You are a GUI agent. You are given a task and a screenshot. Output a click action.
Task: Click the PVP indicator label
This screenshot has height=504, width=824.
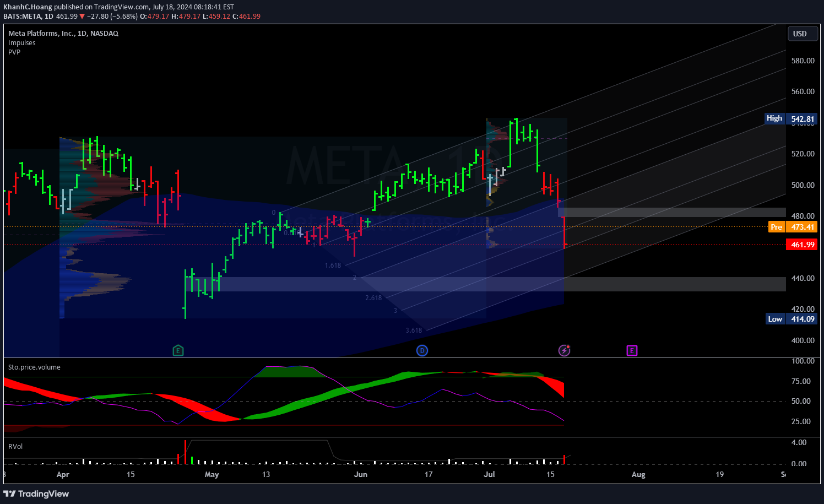pos(14,52)
